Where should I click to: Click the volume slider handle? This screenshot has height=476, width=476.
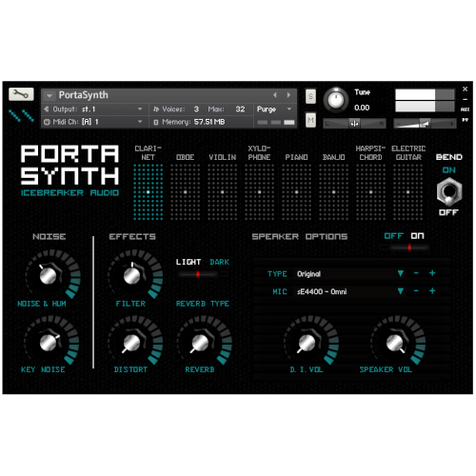425,124
